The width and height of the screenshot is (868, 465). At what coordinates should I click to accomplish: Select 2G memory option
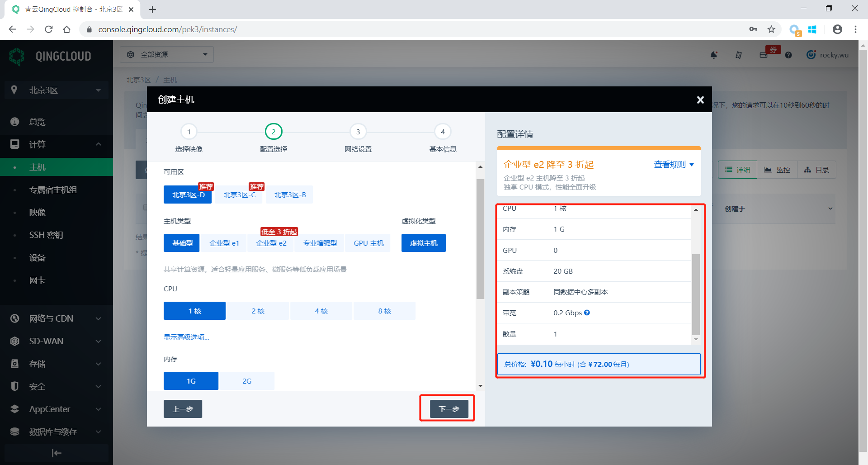247,381
